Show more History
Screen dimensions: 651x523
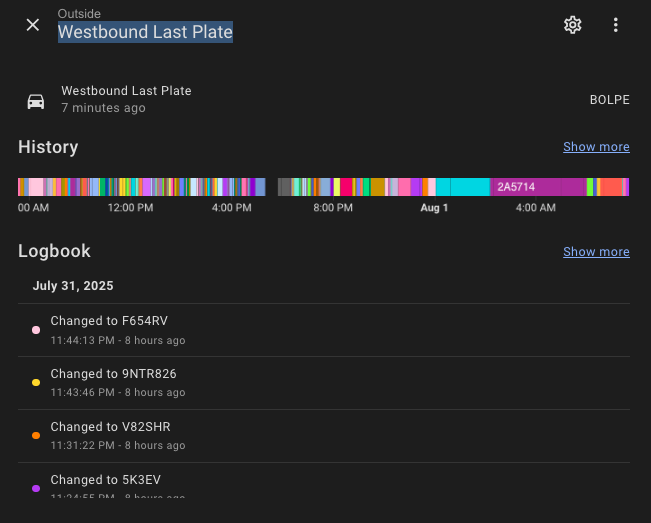click(596, 147)
